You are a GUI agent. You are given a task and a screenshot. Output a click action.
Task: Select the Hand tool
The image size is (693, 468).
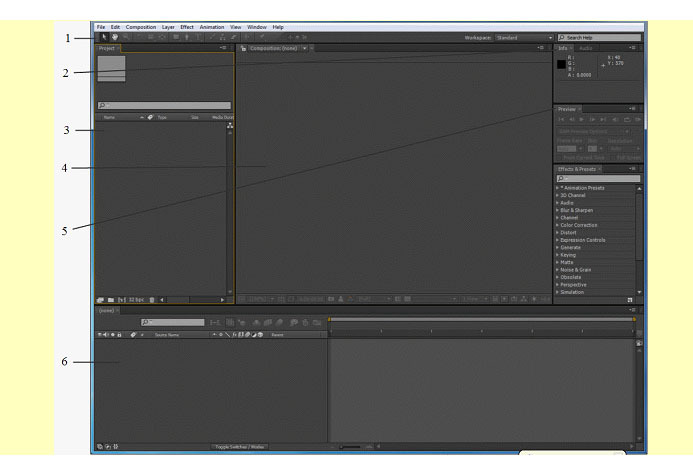(x=115, y=38)
